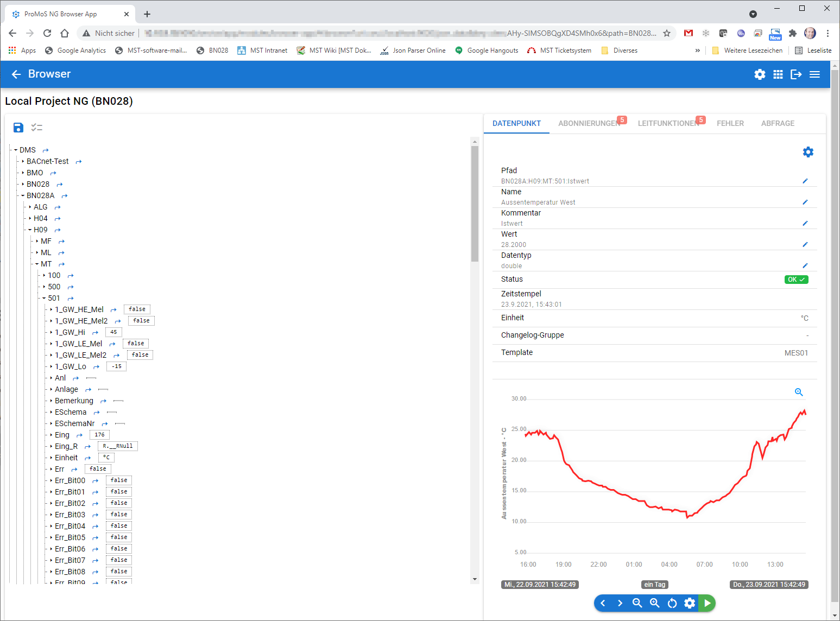Open the Chrome extensions puzzle icon
Image resolution: width=840 pixels, height=621 pixels.
pyautogui.click(x=792, y=33)
